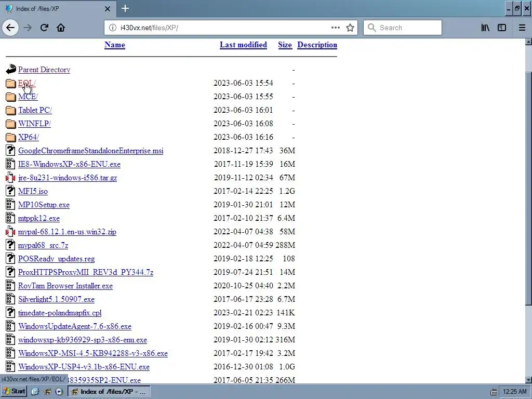Bookmark this page with the star
Viewport: 532px width, 399px height.
[350, 28]
